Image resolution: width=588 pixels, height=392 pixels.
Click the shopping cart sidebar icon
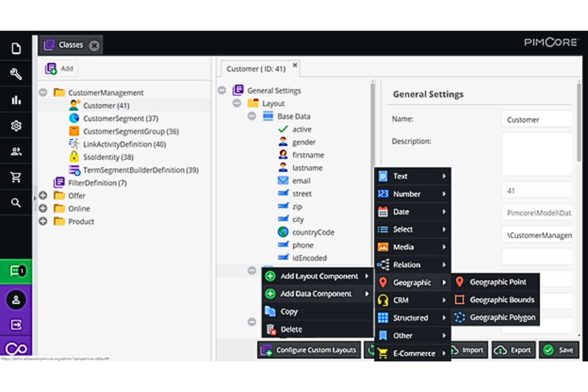point(16,177)
